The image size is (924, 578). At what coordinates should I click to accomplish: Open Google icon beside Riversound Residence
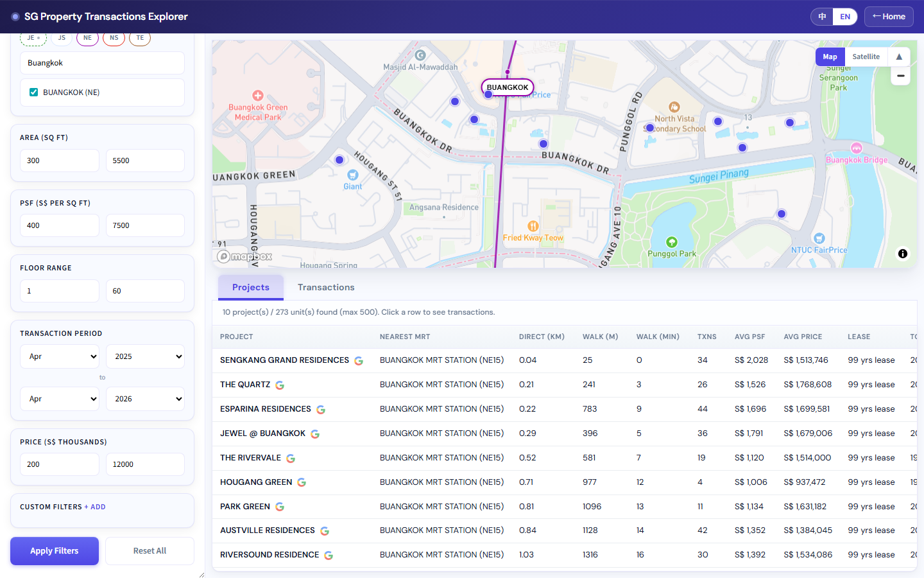[329, 556]
